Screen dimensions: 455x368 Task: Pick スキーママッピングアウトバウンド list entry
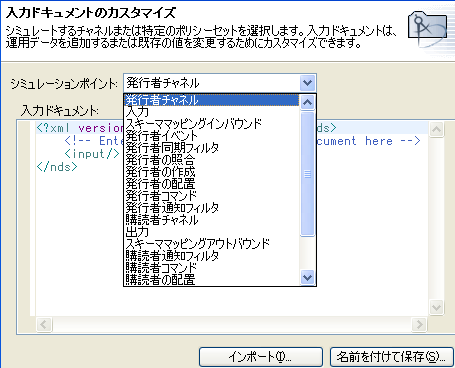(x=212, y=244)
